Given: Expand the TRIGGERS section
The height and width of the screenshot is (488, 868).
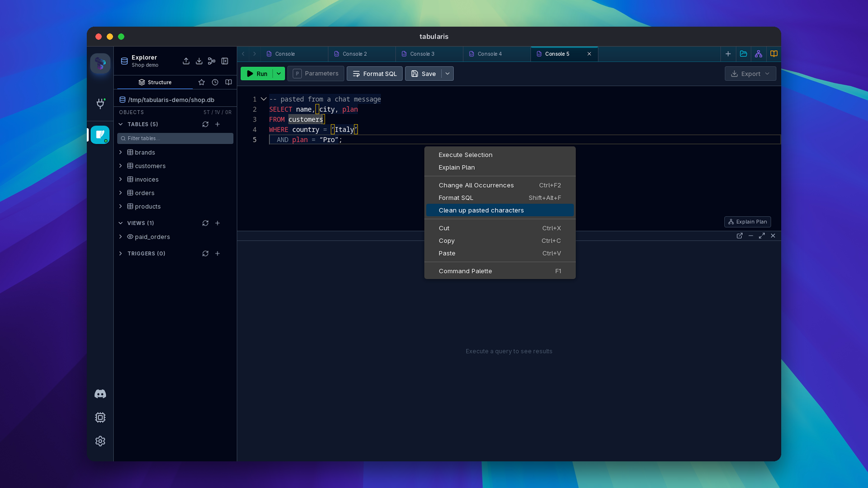Looking at the screenshot, I should pyautogui.click(x=121, y=253).
